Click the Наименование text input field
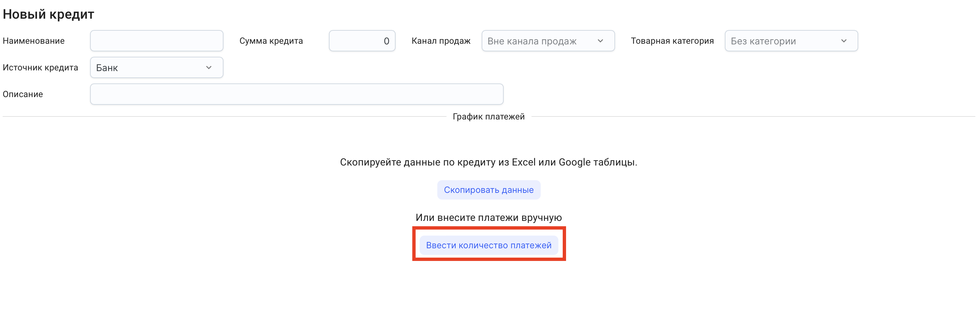The image size is (980, 315). click(x=156, y=41)
